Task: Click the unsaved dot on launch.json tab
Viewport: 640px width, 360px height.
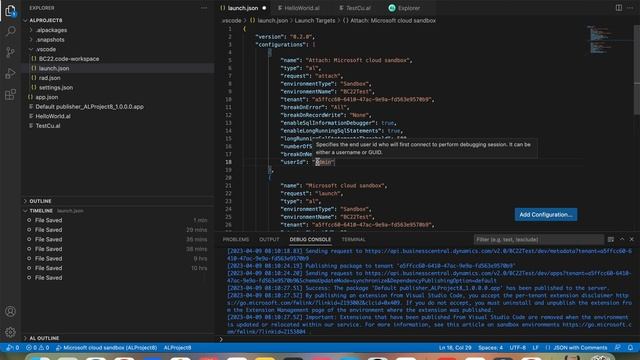Action: 264,8
